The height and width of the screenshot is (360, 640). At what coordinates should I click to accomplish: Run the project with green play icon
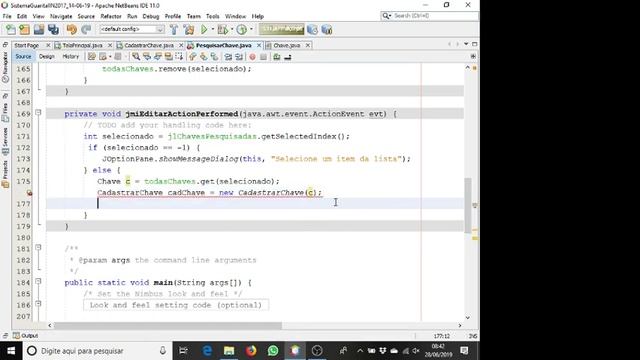204,29
